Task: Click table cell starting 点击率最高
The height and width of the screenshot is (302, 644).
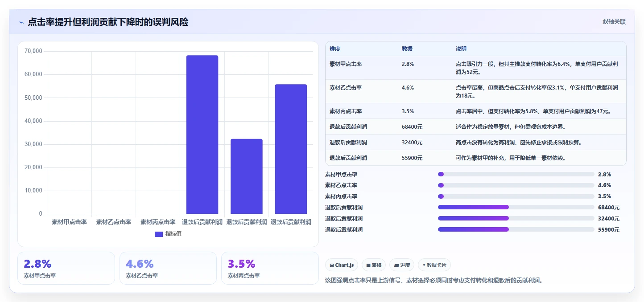Action: coord(539,91)
